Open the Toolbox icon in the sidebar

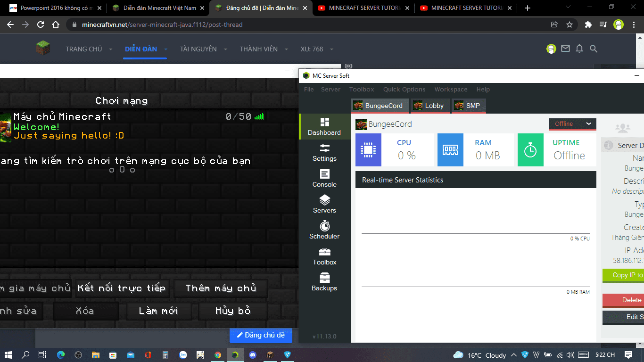(325, 252)
